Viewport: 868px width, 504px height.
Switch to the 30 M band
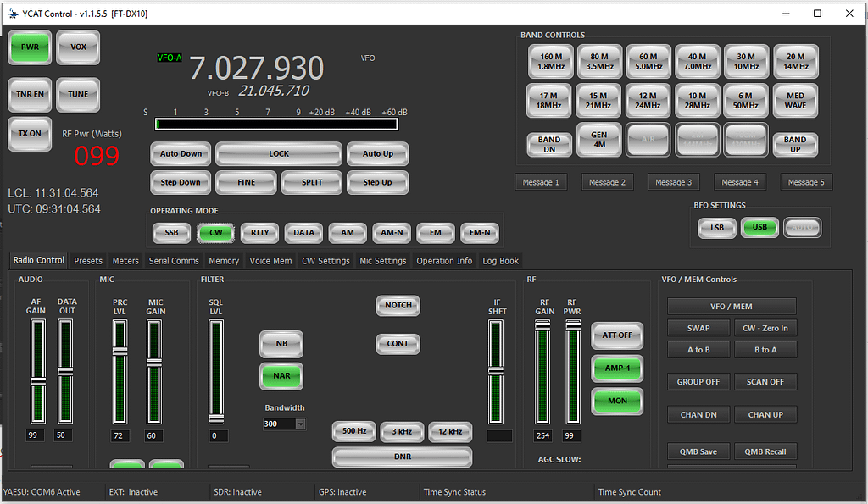(x=746, y=61)
